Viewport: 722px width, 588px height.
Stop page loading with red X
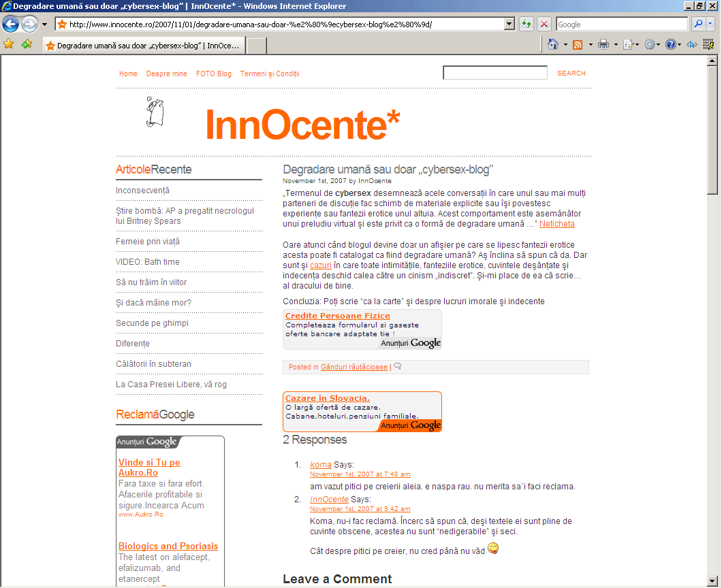tap(544, 24)
